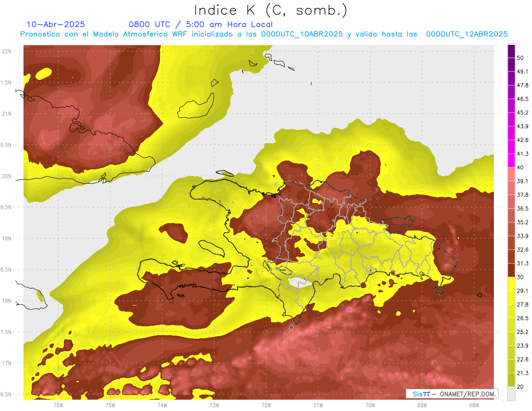The image size is (532, 411).
Task: Click '0800 UTC / 5:00 am Hora Local'
Action: coord(201,24)
